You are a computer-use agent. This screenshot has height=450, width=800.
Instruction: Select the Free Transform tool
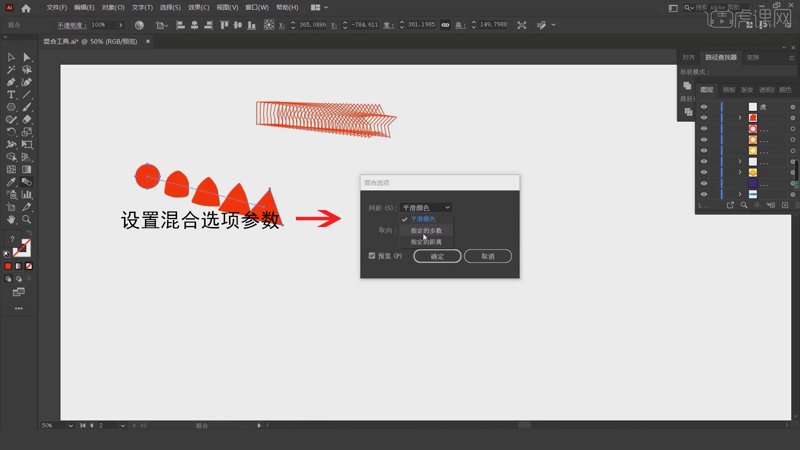coord(27,144)
